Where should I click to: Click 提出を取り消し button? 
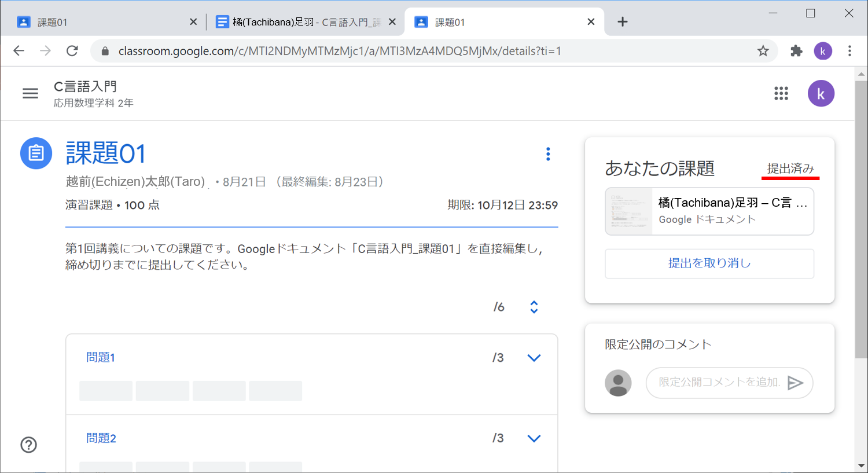coord(709,263)
